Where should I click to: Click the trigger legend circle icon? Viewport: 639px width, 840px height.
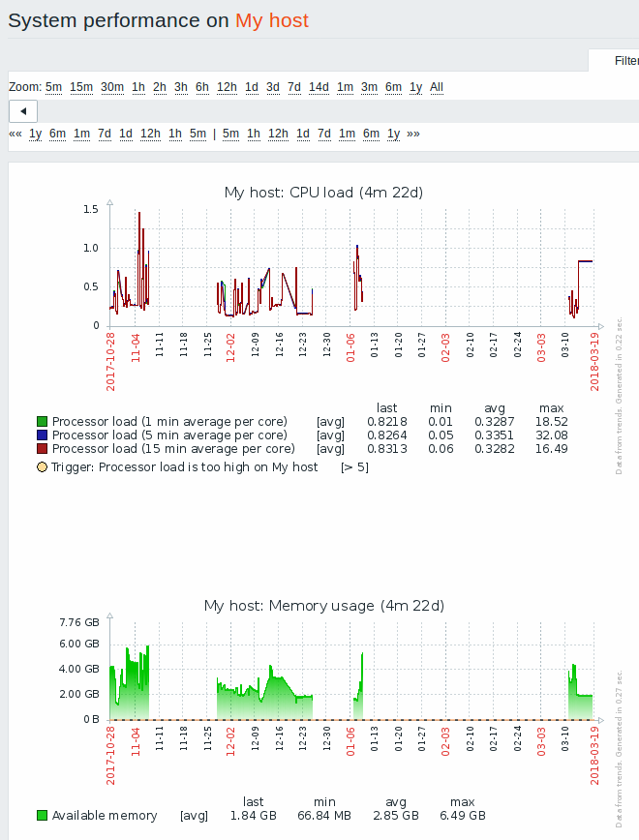(x=42, y=467)
